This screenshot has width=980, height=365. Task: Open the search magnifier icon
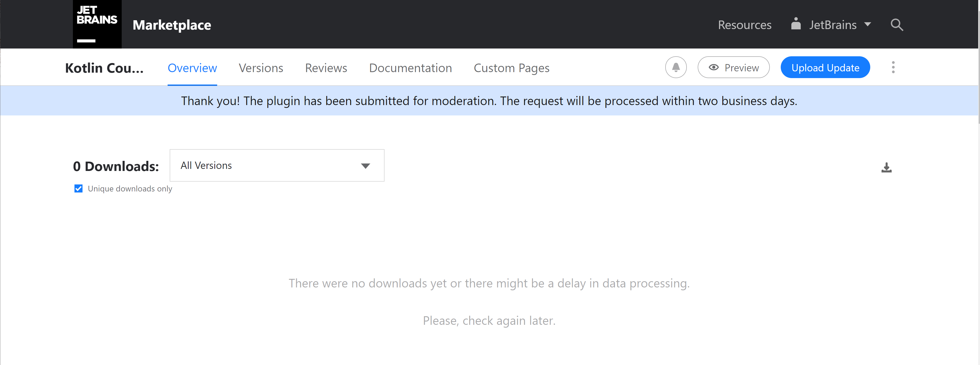click(896, 25)
